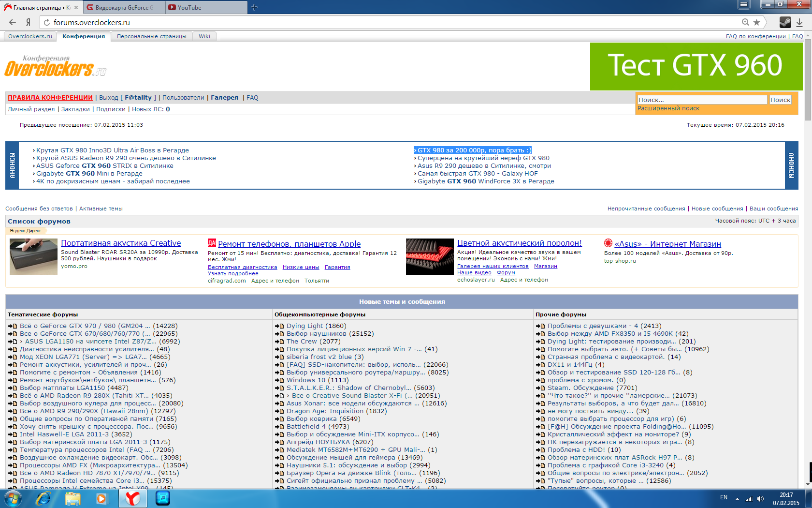Open the 'Подписки' subscriptions link

tap(111, 109)
